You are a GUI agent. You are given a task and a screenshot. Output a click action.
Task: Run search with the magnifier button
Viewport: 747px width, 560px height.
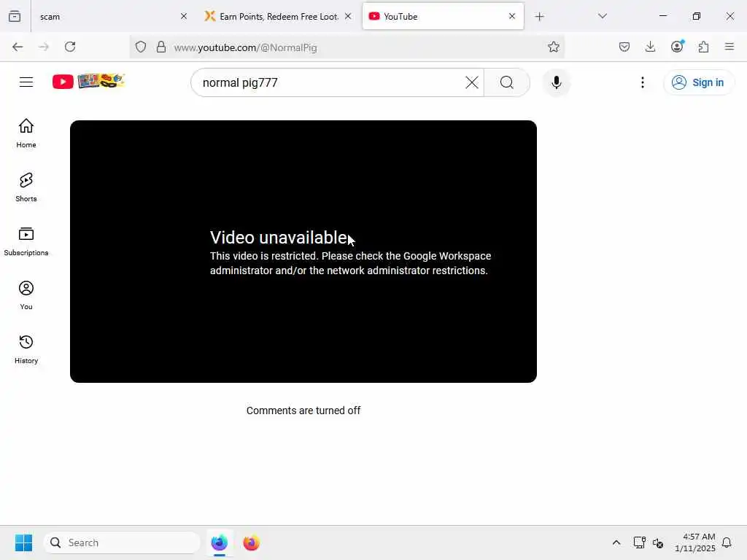click(x=507, y=82)
